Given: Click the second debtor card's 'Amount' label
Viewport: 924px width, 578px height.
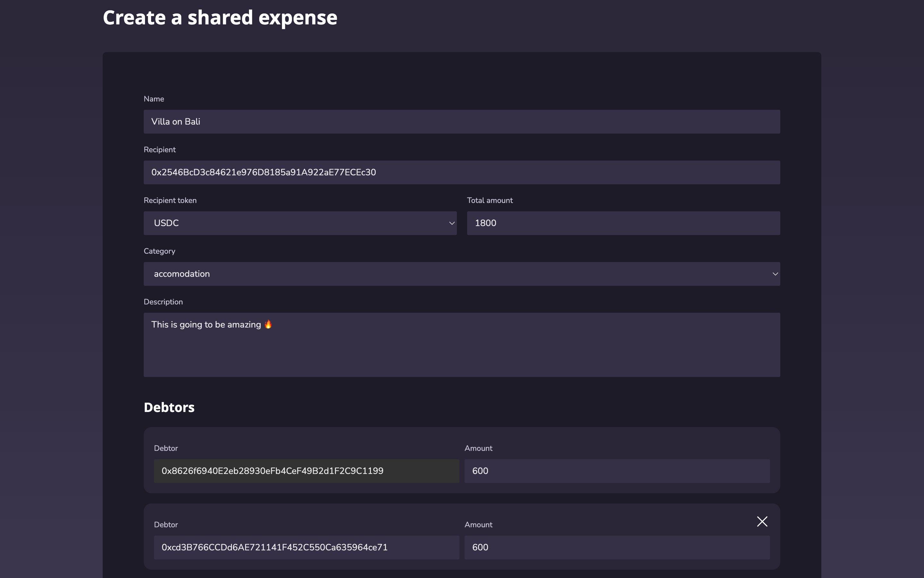Looking at the screenshot, I should [478, 525].
